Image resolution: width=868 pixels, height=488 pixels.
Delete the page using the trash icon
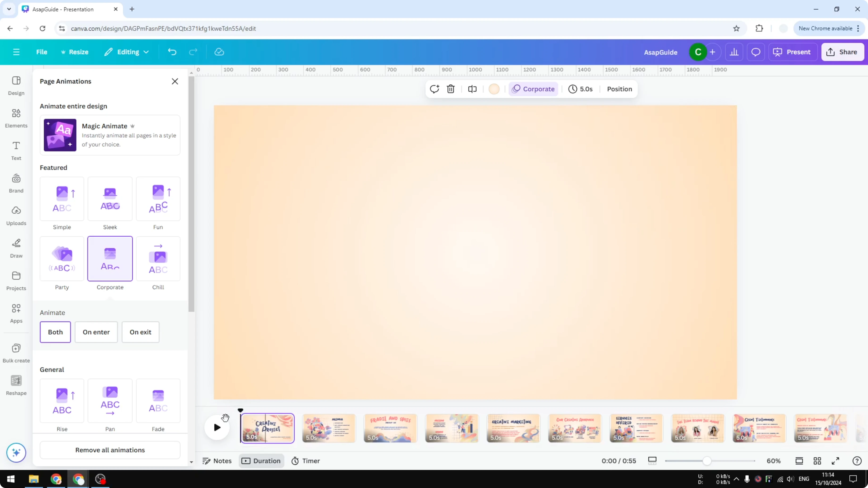451,89
